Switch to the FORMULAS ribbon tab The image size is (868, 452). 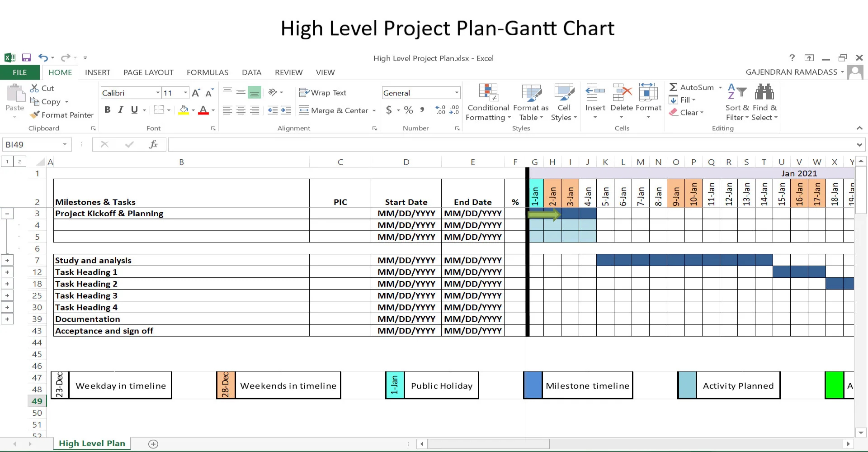click(x=208, y=72)
